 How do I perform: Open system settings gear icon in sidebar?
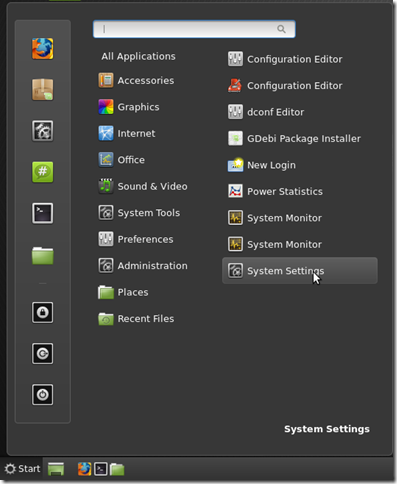pos(42,131)
